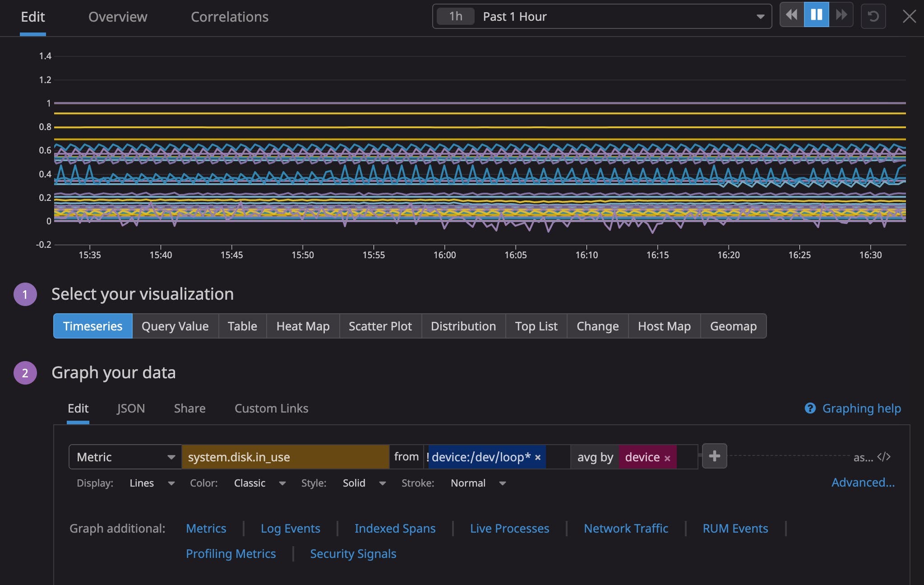The image size is (924, 585).
Task: Remove the device group-by tag
Action: [667, 459]
